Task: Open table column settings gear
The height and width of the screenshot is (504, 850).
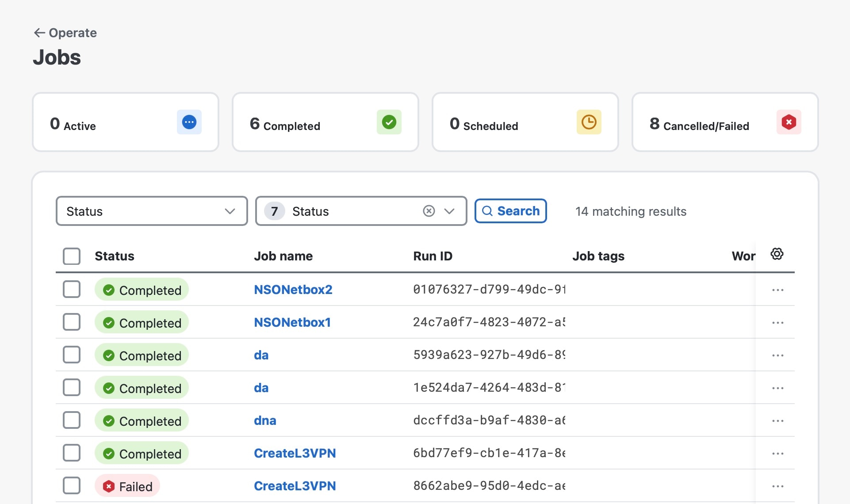Action: 777,254
